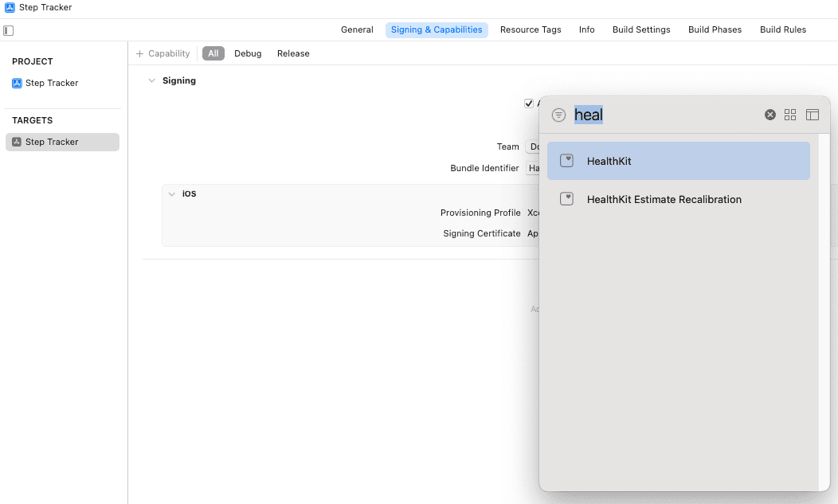Open the Build Rules tab

click(x=782, y=29)
